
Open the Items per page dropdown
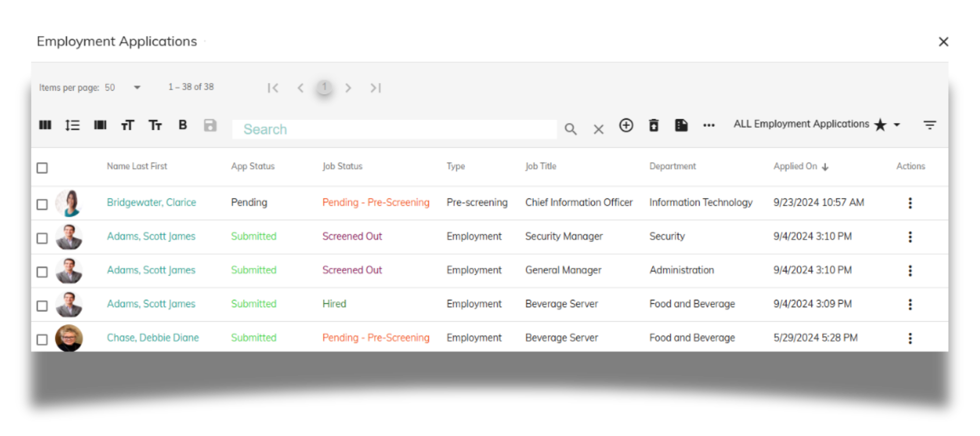pos(136,88)
